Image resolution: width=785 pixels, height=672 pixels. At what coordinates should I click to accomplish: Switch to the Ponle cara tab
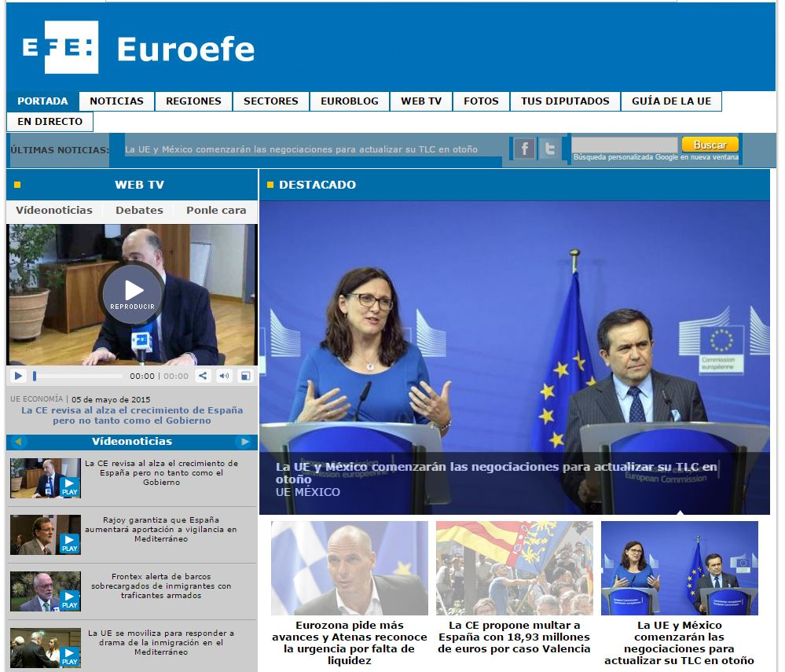(216, 211)
